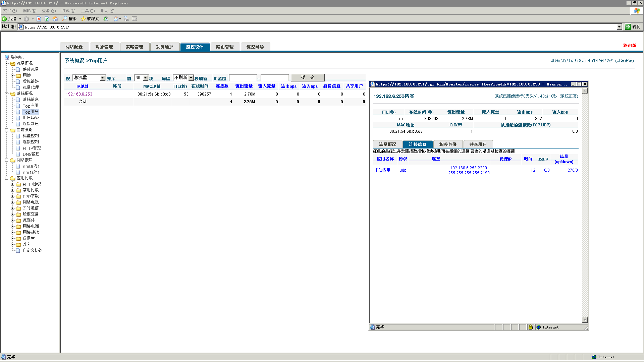Collapse the 当前策略 tree node

click(x=6, y=130)
